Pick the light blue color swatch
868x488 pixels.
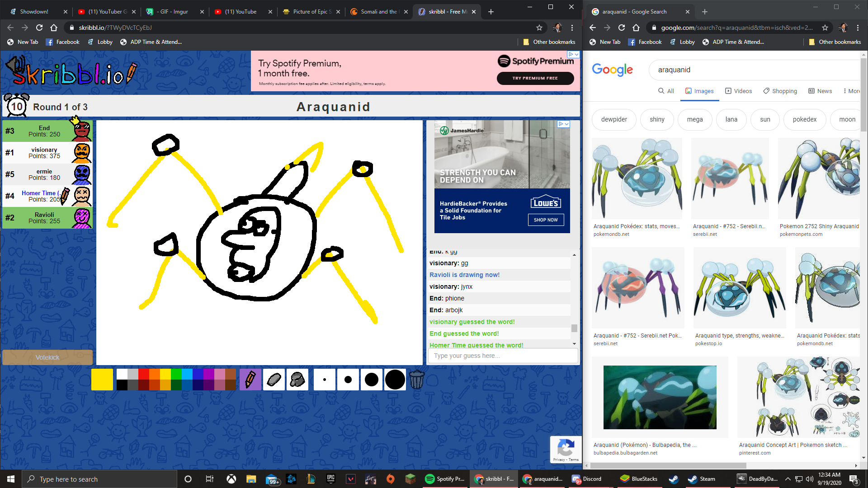(187, 374)
